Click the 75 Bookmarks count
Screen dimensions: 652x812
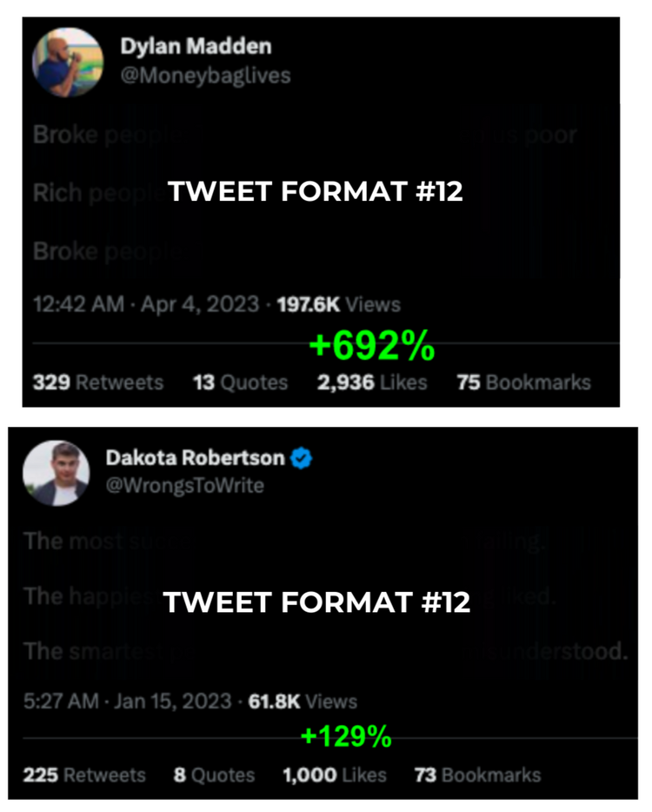point(523,383)
